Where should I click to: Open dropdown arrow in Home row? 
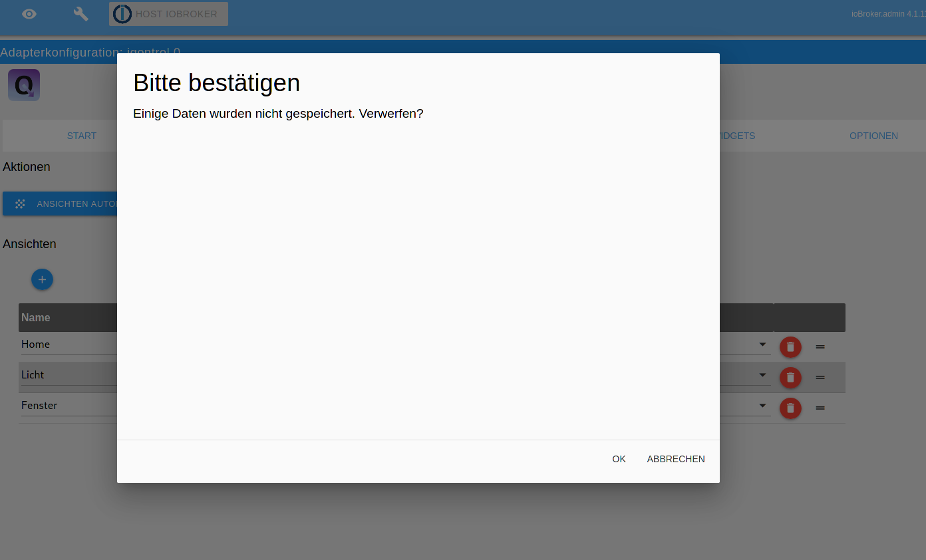click(762, 345)
